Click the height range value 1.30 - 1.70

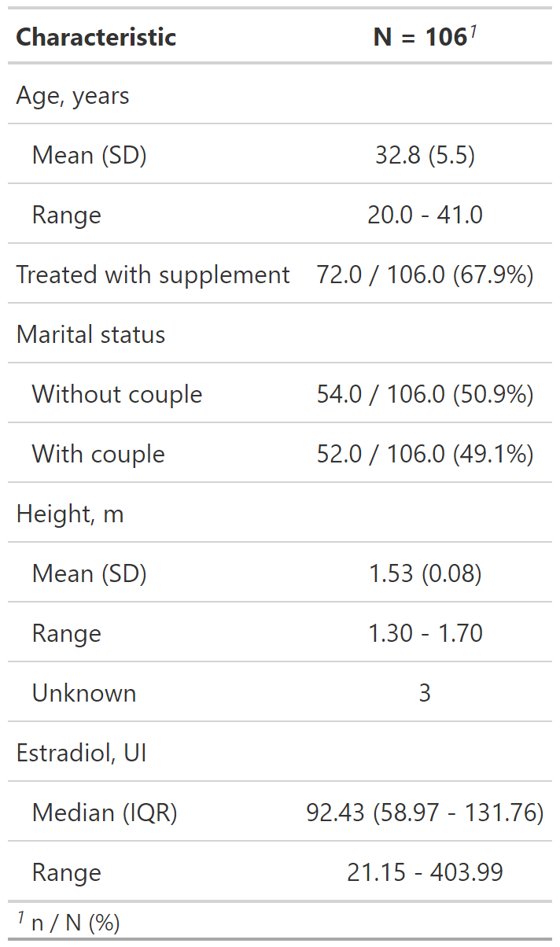(425, 634)
